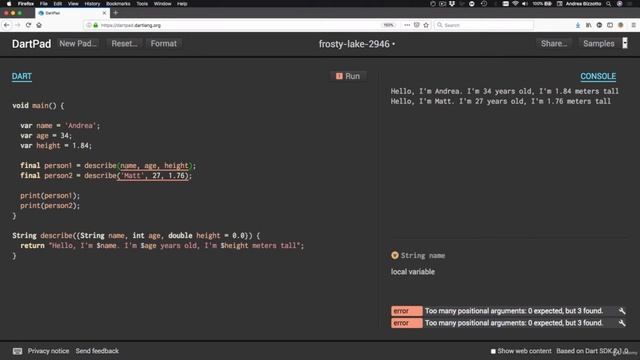Click the Pocket save icon
The height and width of the screenshot is (360, 640).
click(416, 25)
